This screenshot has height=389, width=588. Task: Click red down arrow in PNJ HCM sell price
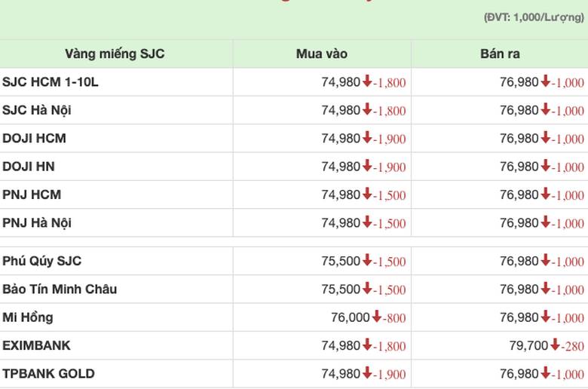point(546,194)
